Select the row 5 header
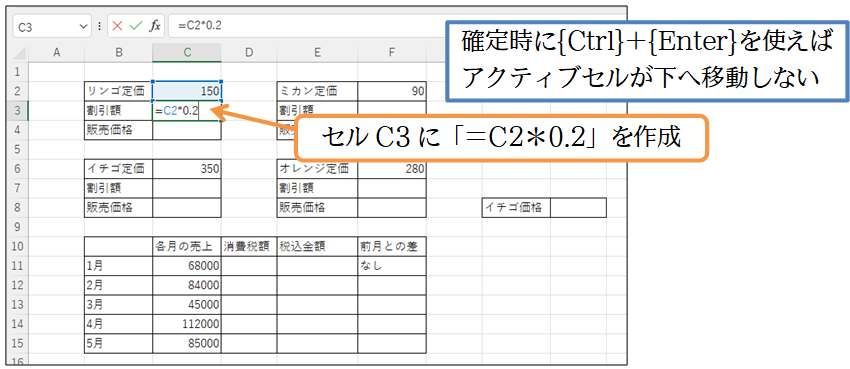This screenshot has height=369, width=850. pyautogui.click(x=20, y=149)
